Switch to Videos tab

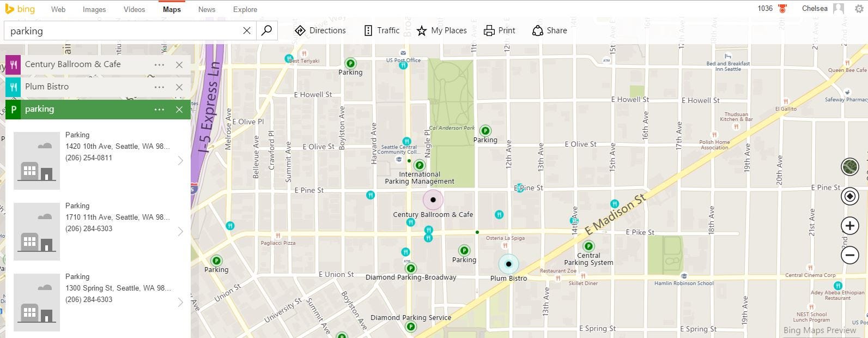coord(134,9)
